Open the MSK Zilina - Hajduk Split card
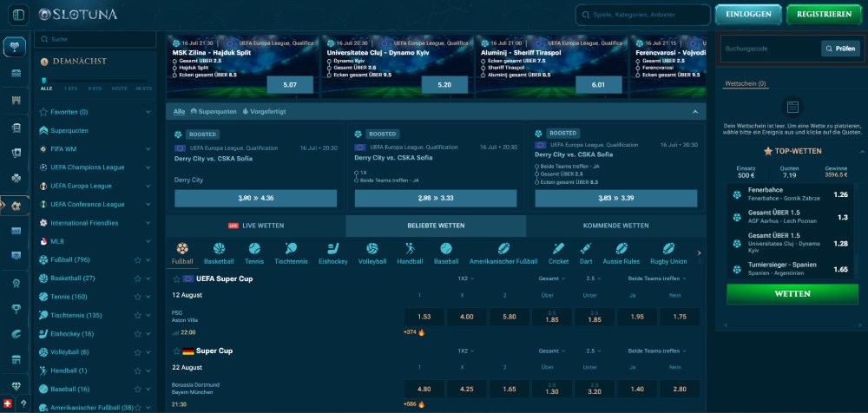 click(x=242, y=67)
